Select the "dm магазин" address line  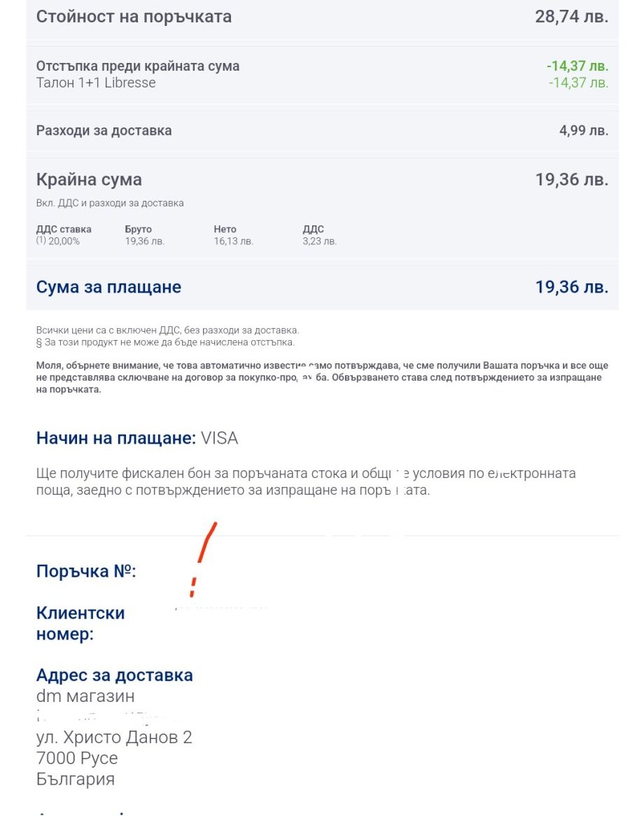pos(85,696)
